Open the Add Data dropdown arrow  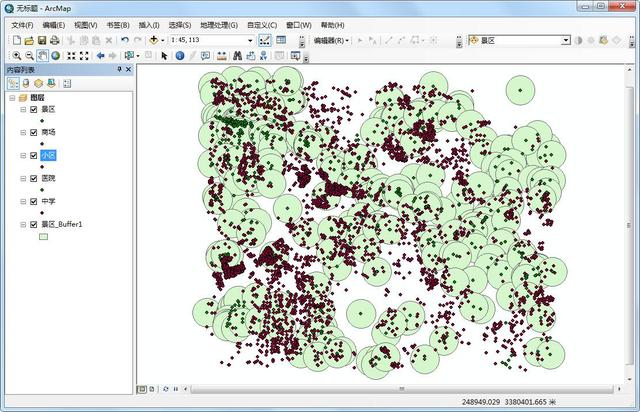pyautogui.click(x=162, y=40)
